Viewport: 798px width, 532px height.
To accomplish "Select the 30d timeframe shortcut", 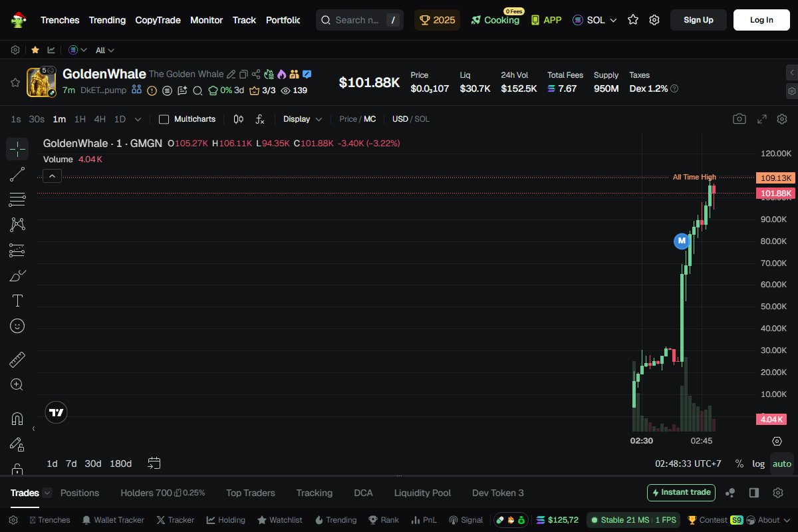I will (92, 464).
